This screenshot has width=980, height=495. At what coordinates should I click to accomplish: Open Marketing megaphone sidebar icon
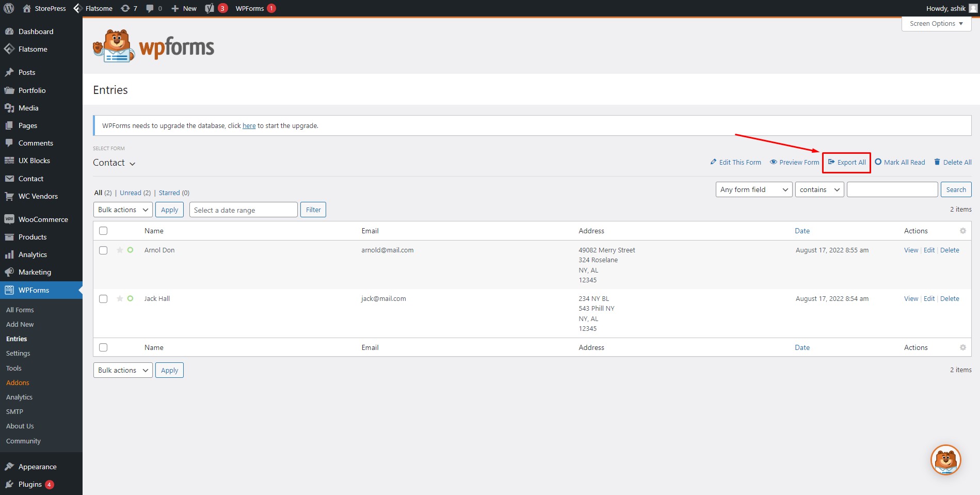(x=9, y=272)
